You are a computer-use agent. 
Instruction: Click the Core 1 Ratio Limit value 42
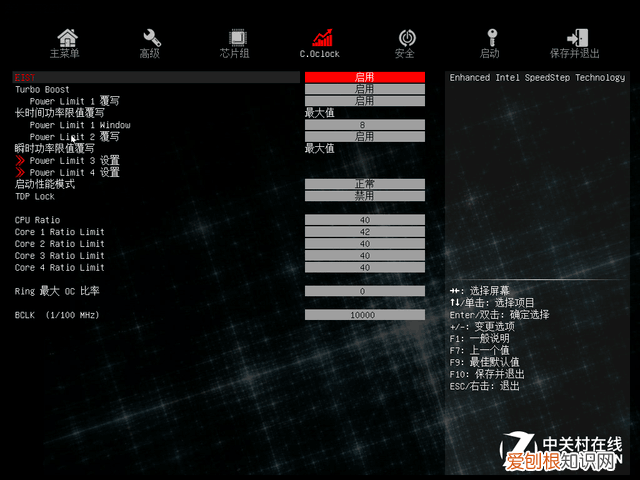pyautogui.click(x=364, y=232)
